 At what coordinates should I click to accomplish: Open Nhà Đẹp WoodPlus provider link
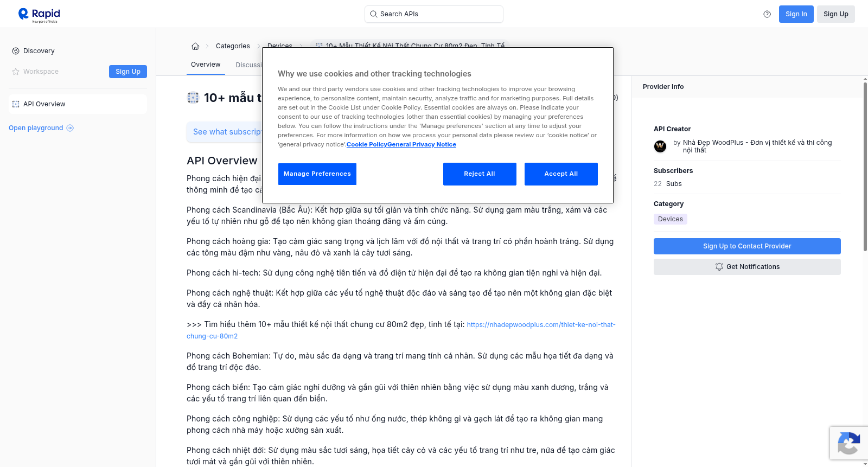[757, 146]
